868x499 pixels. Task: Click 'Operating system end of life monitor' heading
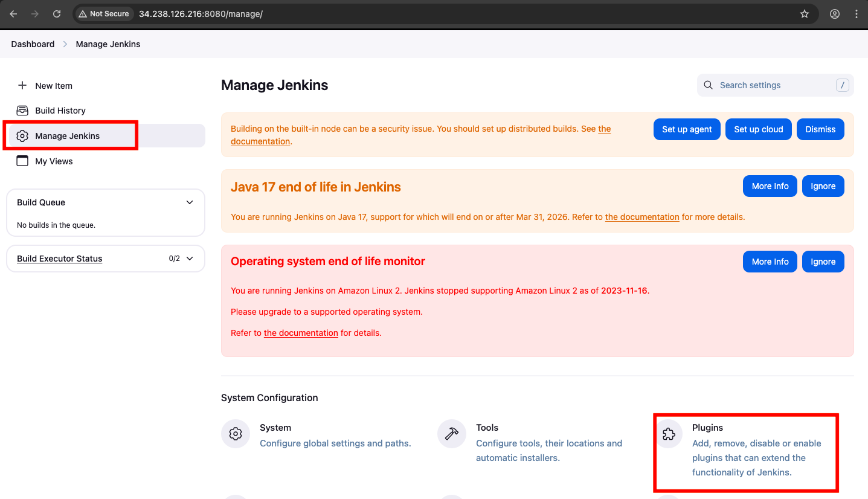click(328, 262)
